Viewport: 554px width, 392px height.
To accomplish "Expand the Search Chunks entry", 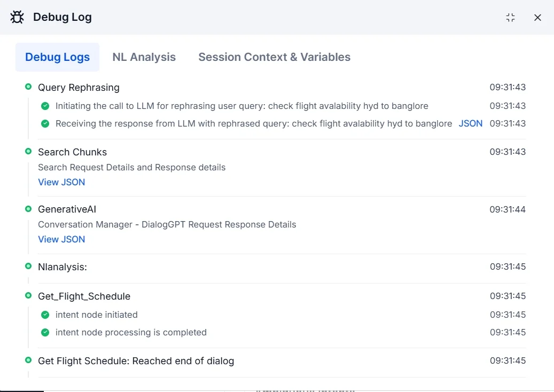I will coord(72,152).
